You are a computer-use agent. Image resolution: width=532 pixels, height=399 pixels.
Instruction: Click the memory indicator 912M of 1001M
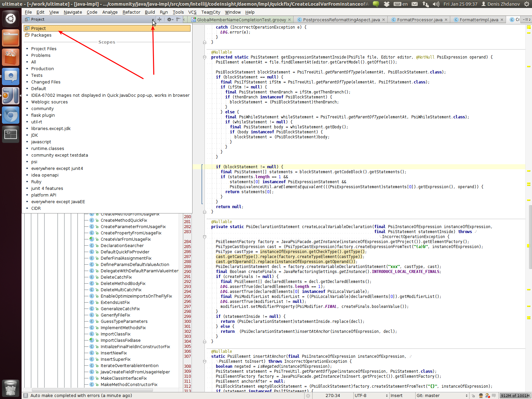[515, 396]
